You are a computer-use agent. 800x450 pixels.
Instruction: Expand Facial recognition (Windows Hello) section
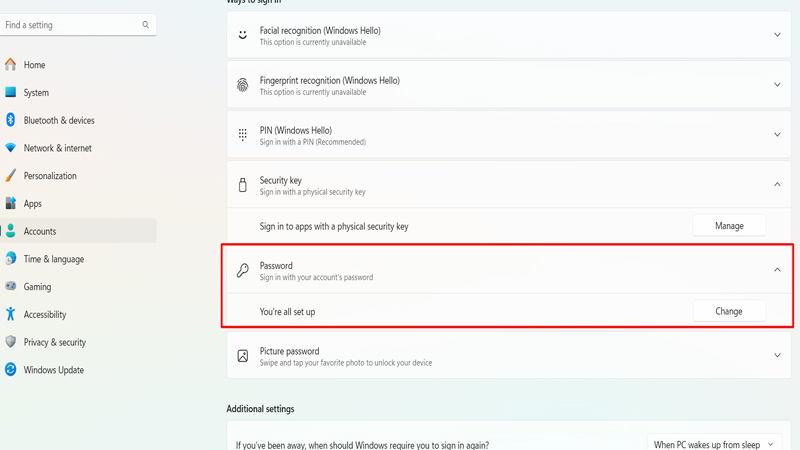[x=777, y=35]
